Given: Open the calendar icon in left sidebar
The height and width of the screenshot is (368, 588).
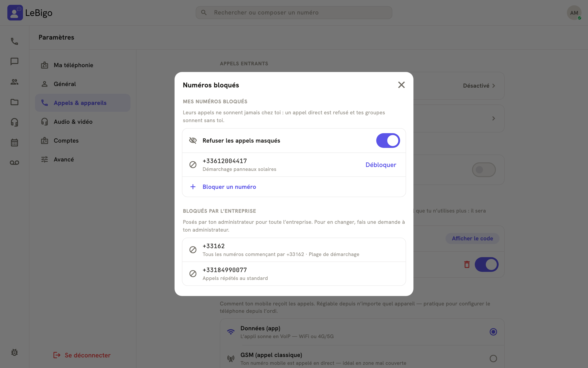Looking at the screenshot, I should [14, 142].
